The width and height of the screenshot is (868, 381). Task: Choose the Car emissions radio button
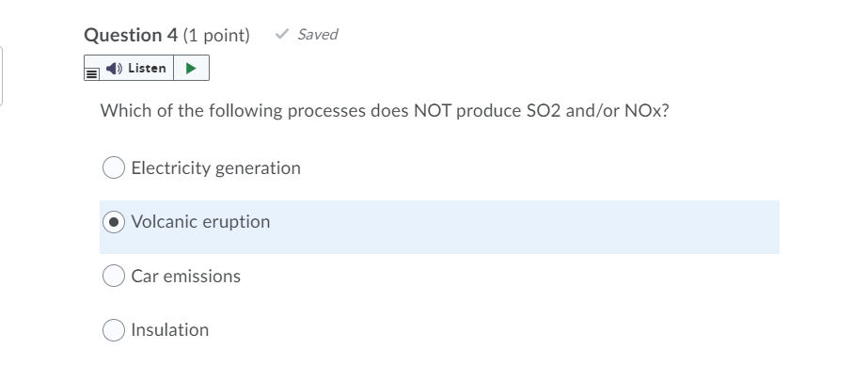[114, 277]
